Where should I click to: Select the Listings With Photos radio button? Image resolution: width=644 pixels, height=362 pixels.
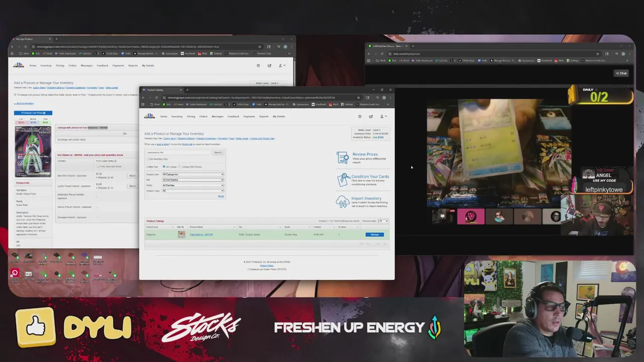[179, 166]
